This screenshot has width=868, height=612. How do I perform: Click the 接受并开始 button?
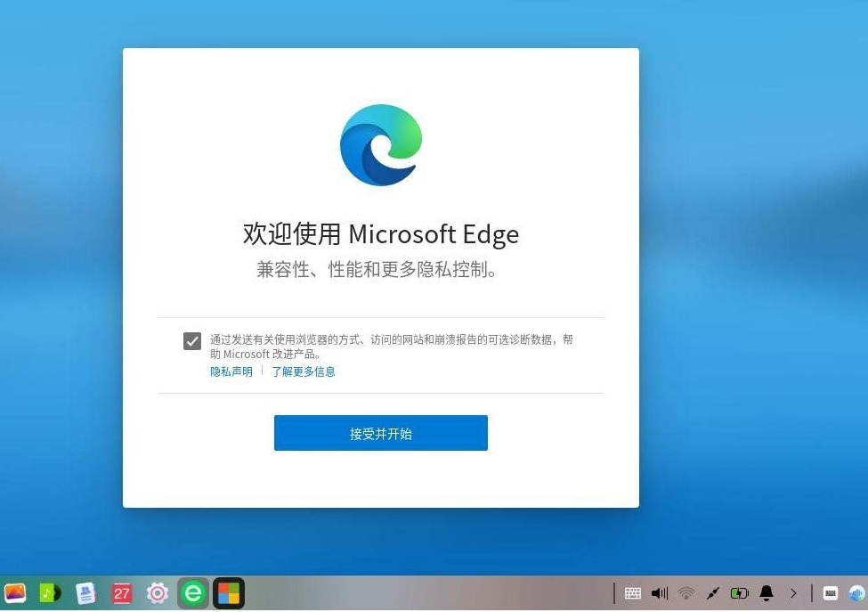coord(381,433)
